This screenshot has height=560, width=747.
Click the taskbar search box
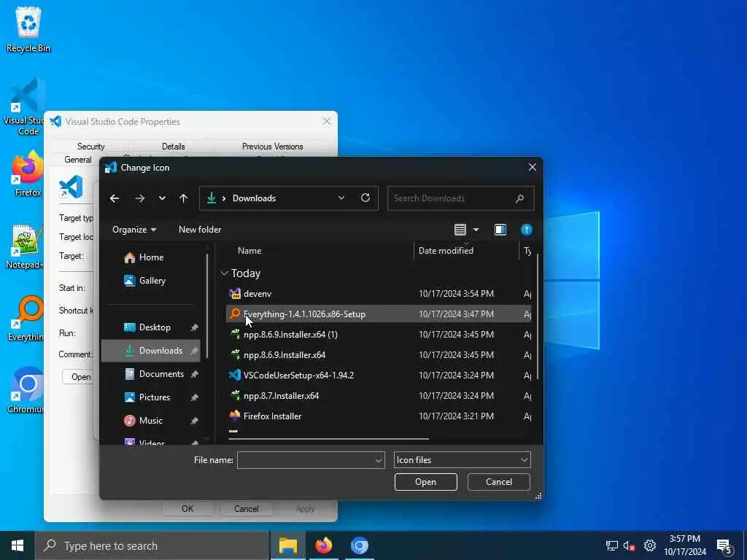click(152, 545)
